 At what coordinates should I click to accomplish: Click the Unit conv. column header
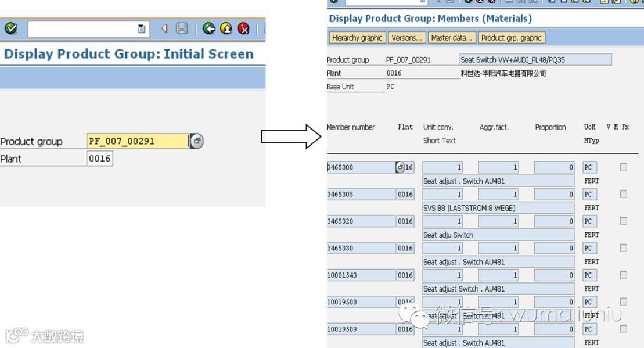point(438,127)
